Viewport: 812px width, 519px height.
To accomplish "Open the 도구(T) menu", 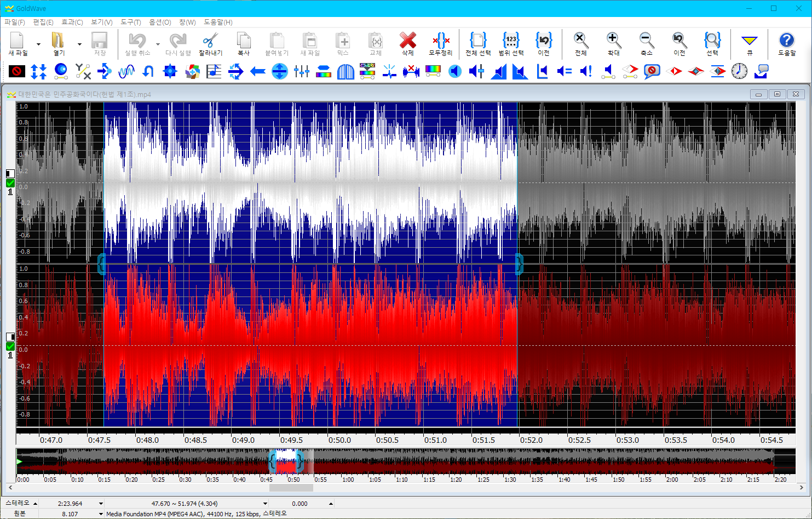I will point(130,22).
